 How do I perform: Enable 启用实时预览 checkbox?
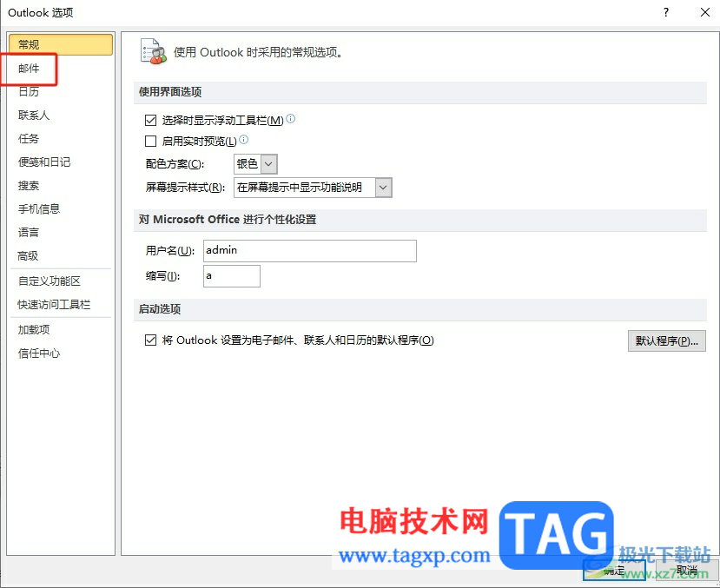[x=150, y=141]
